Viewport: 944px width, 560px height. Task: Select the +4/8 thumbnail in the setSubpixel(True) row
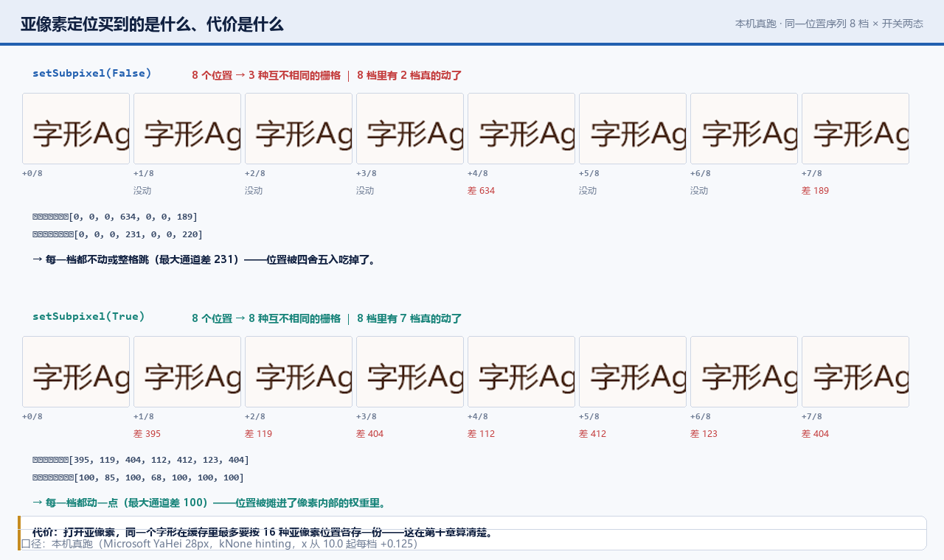521,371
